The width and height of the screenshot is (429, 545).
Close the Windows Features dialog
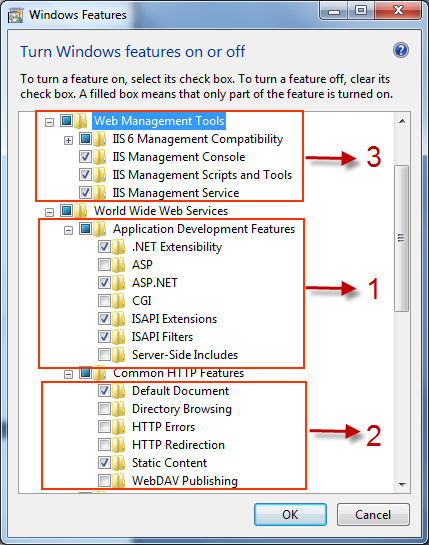tap(398, 11)
